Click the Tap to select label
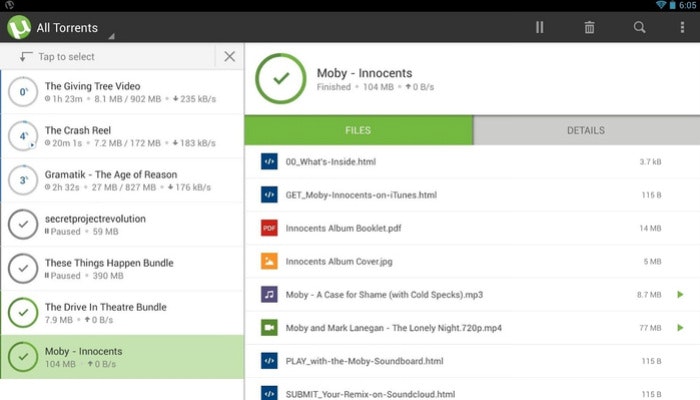The image size is (700, 400). coord(67,57)
